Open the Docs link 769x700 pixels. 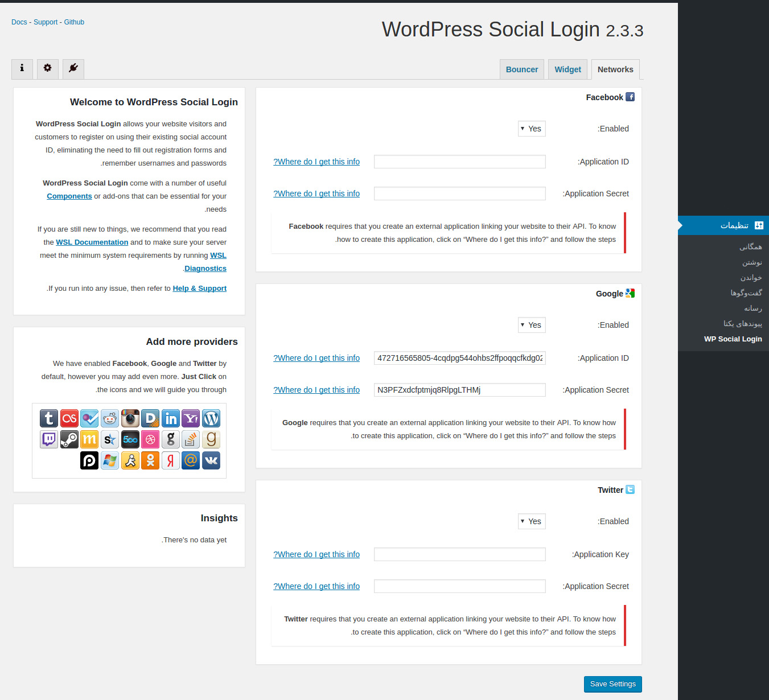(x=19, y=22)
